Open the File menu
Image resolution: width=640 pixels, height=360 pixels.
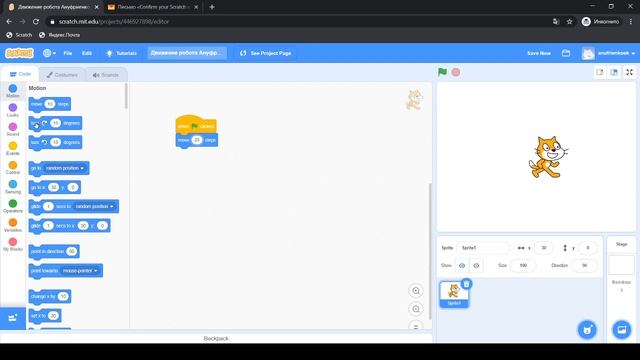pyautogui.click(x=68, y=53)
